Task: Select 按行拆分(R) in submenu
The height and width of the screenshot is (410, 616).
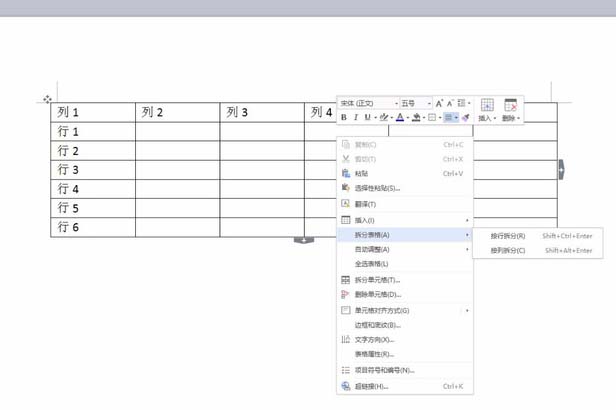Action: (537, 236)
